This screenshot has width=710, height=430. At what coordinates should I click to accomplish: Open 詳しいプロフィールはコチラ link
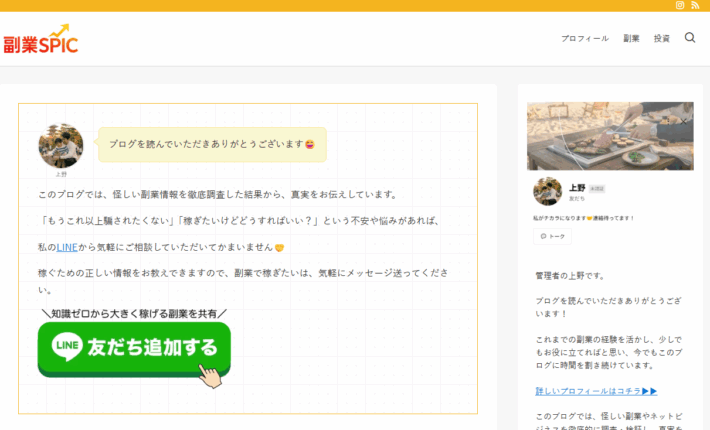coord(596,391)
